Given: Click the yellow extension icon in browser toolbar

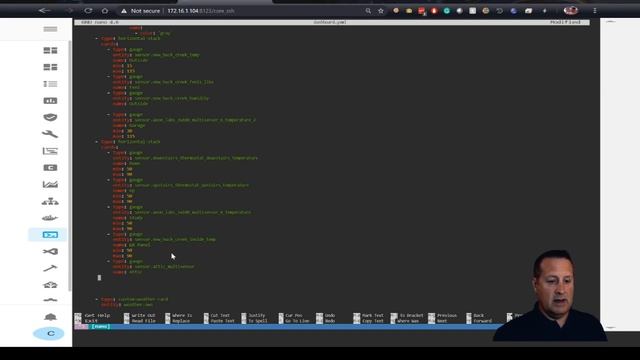Looking at the screenshot, I should (409, 11).
